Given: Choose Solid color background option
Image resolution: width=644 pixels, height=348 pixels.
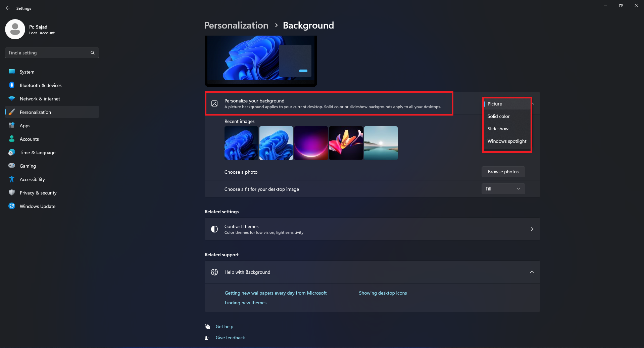Looking at the screenshot, I should (x=507, y=116).
